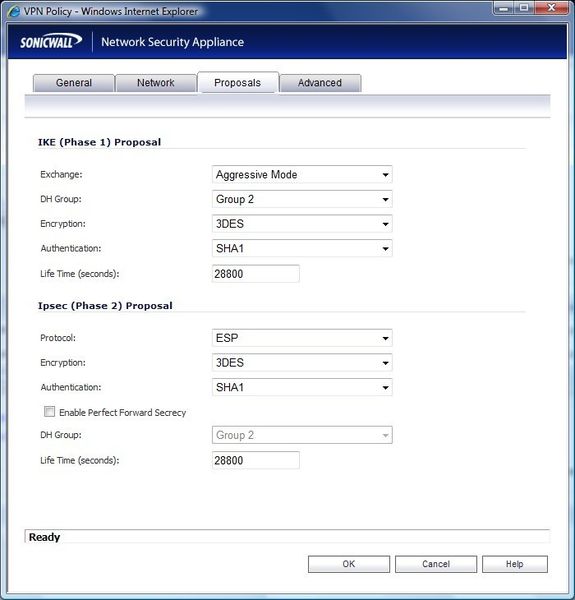Click the disabled Phase 2 DH Group dropdown
Viewport: 575px width, 600px height.
(302, 435)
